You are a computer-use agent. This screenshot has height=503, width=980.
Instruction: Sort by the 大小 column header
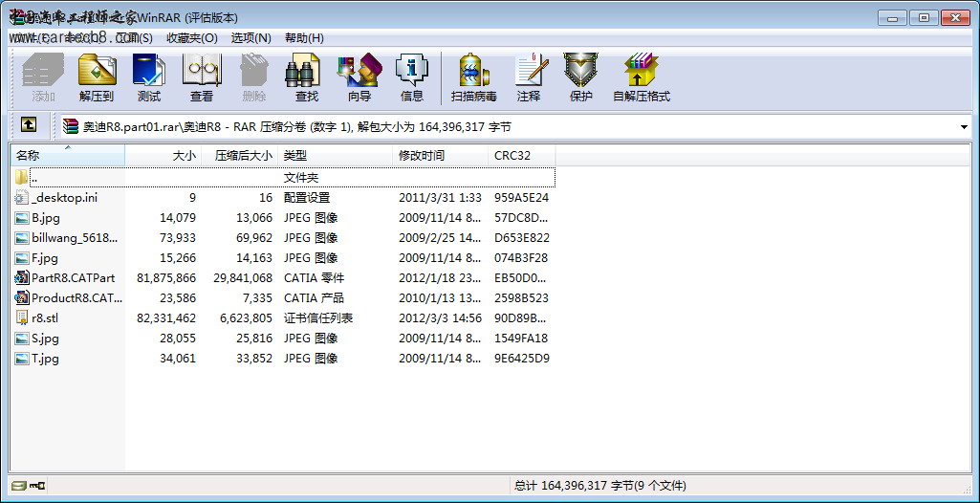(x=163, y=156)
